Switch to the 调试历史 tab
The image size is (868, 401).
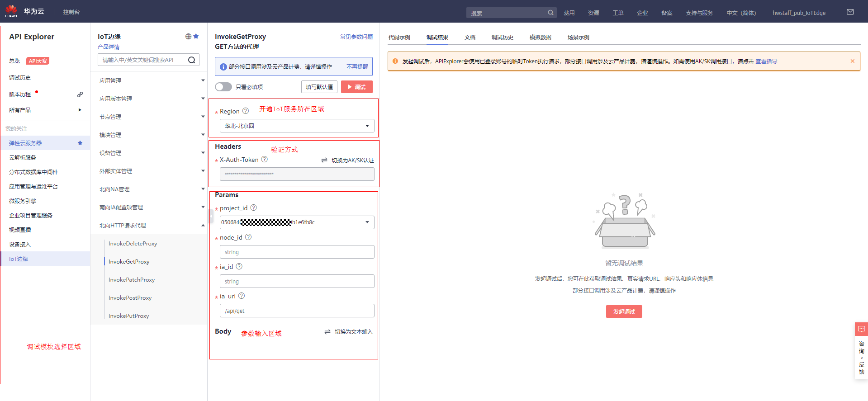pos(503,37)
